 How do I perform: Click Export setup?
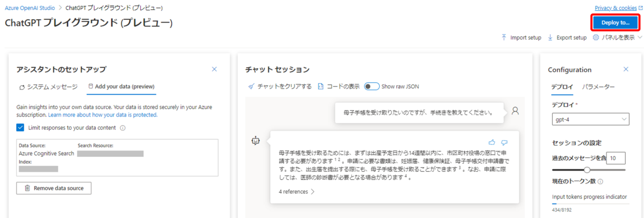point(571,38)
